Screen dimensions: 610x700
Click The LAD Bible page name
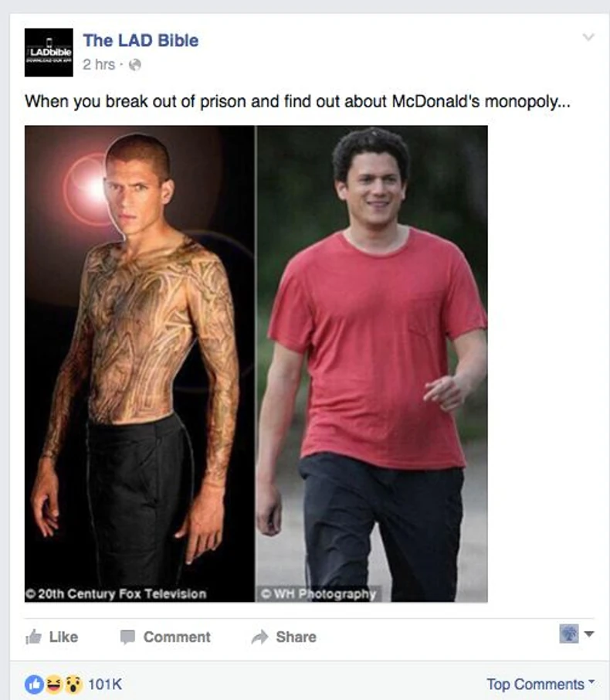pos(141,41)
